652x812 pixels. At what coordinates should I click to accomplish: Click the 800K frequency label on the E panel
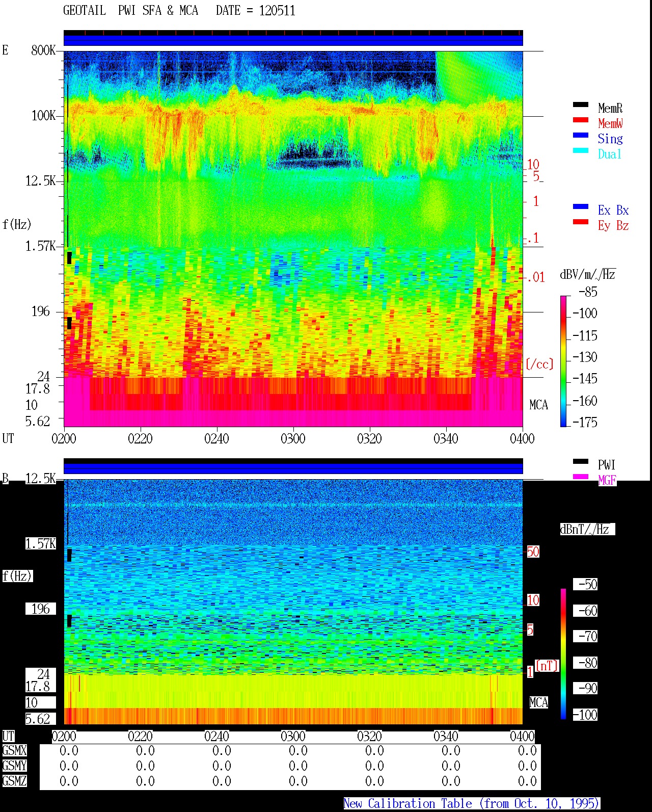(43, 50)
